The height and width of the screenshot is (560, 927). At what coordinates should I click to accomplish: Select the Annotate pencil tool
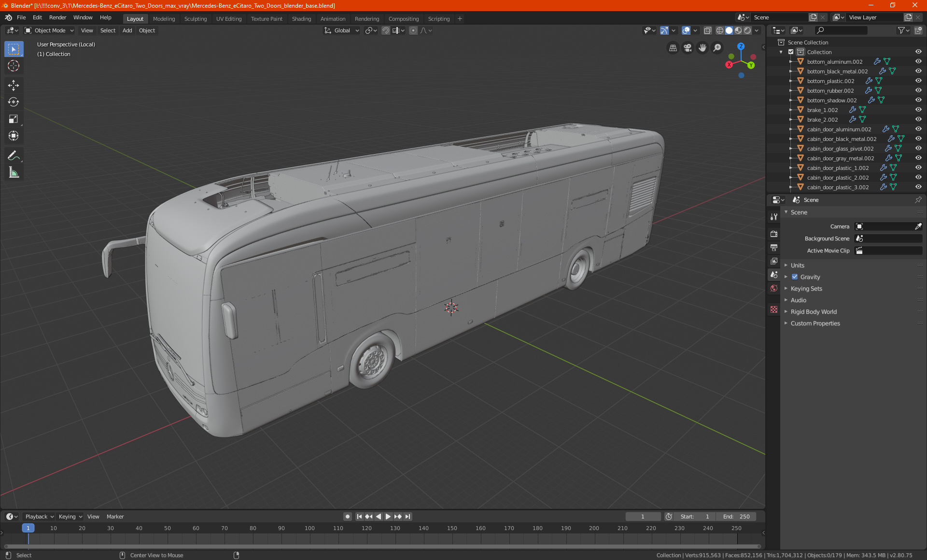(14, 155)
